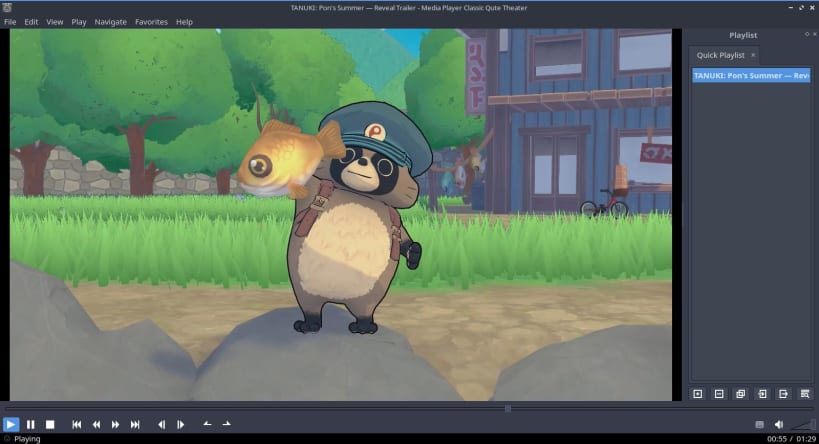Image resolution: width=819 pixels, height=444 pixels.
Task: Adjust the volume slider
Action: 803,424
